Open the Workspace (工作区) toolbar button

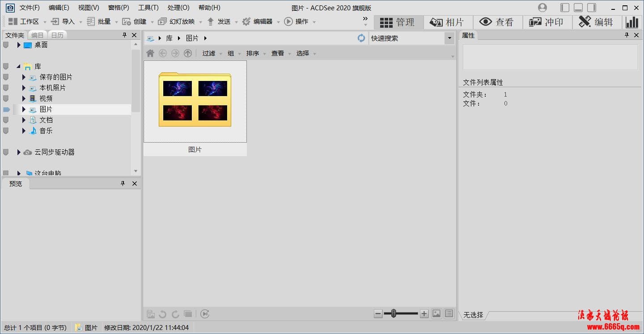pyautogui.click(x=24, y=21)
